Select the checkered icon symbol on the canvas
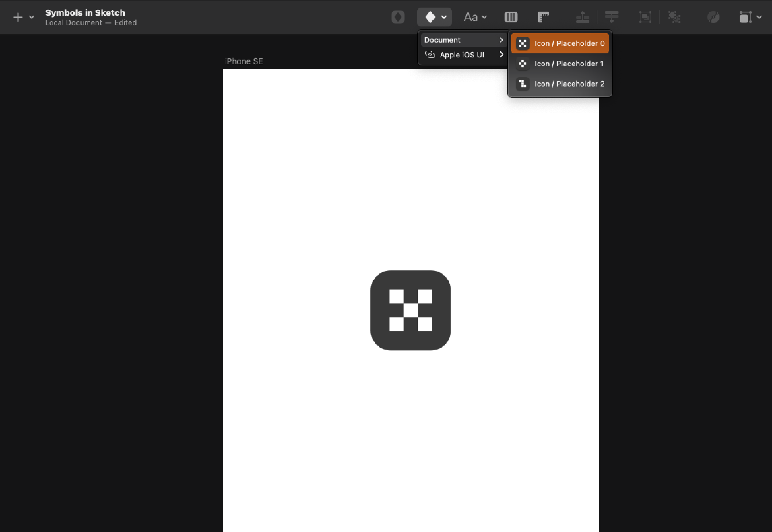The width and height of the screenshot is (772, 532). pyautogui.click(x=410, y=310)
